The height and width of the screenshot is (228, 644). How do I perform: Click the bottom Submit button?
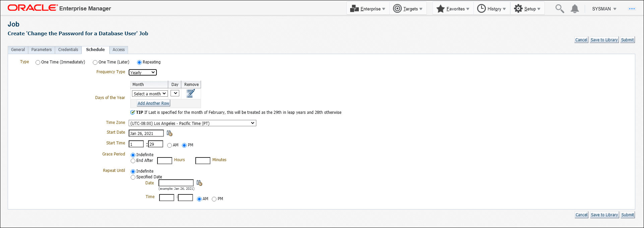point(628,215)
